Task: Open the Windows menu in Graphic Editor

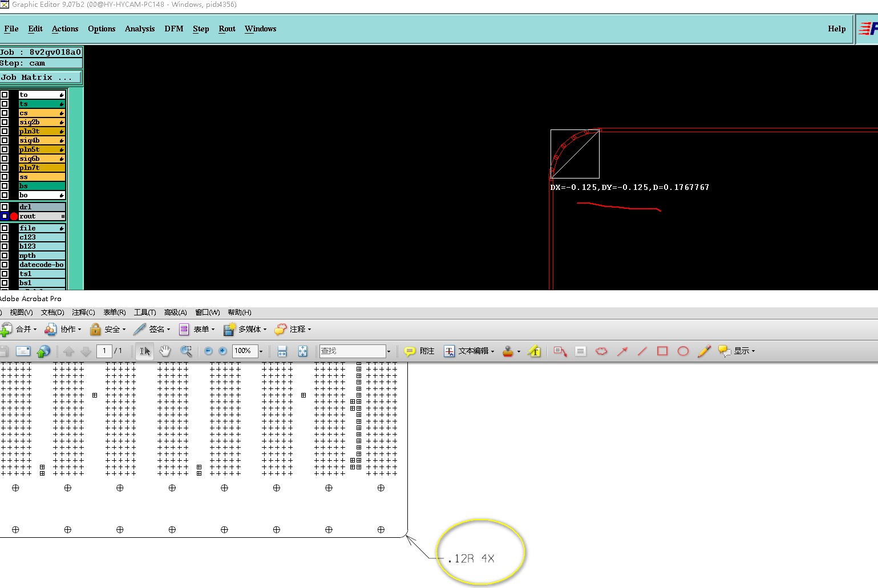Action: click(261, 29)
